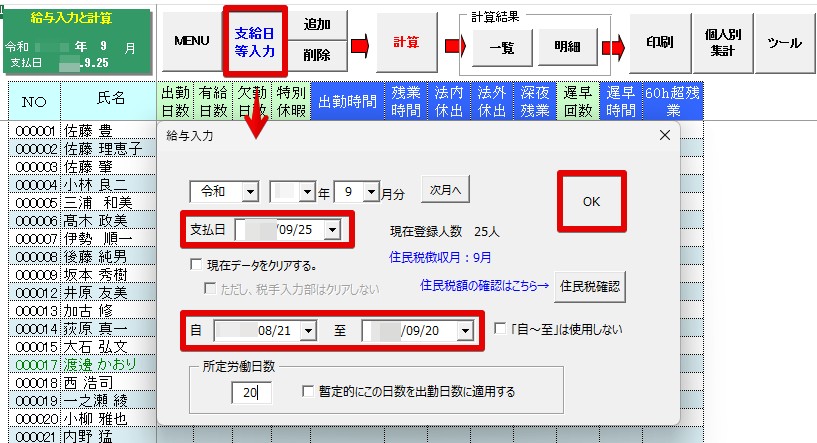Screen dimensions: 817x443
Task: Click the 印刷 button
Action: tap(659, 42)
